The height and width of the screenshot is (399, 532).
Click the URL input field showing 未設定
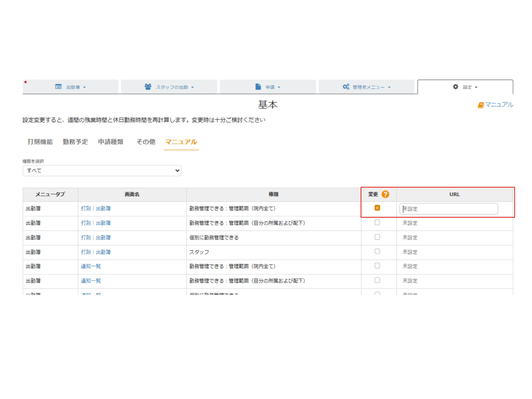coord(448,209)
